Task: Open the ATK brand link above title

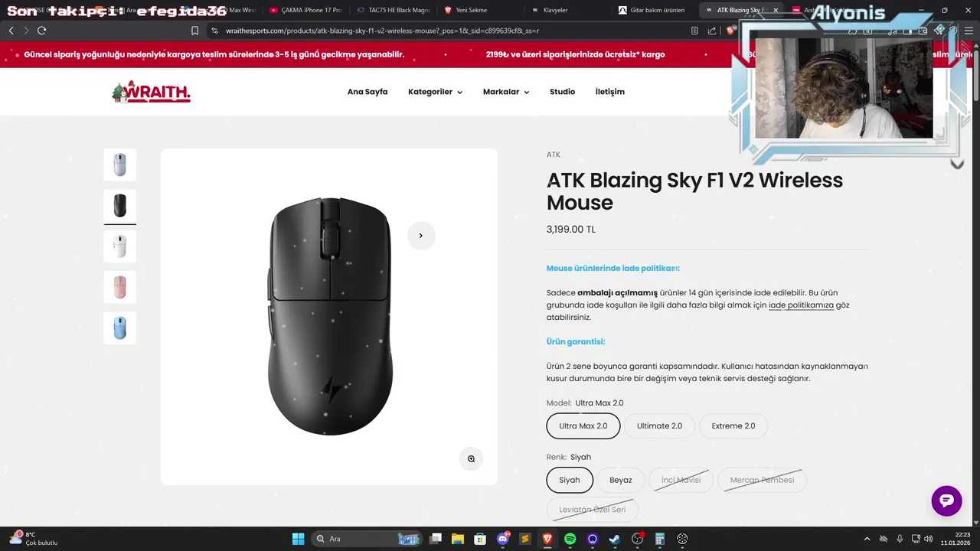Action: coord(554,155)
